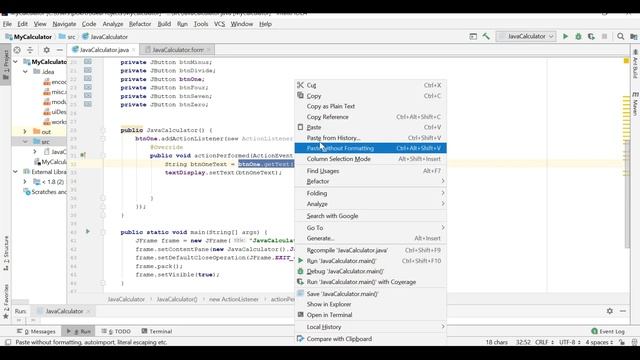
Task: Change the CRLF line separator in status bar
Action: [544, 342]
